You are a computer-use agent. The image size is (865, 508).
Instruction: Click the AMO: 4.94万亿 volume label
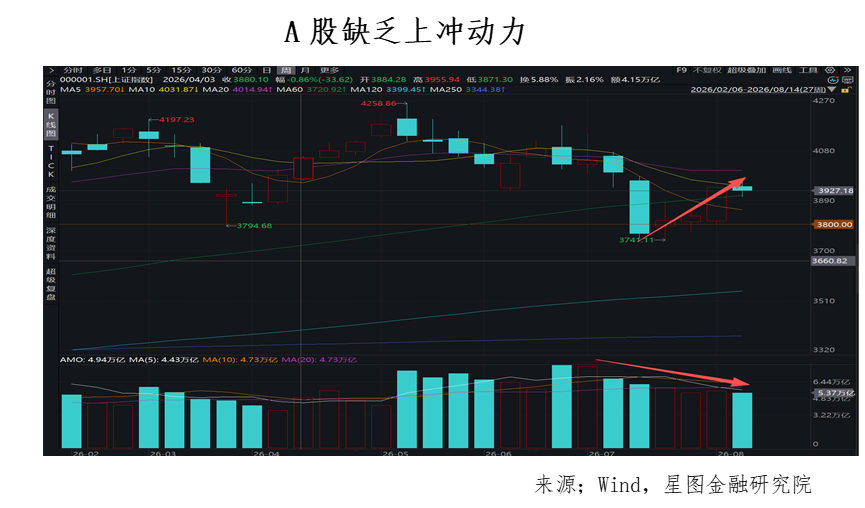click(92, 360)
